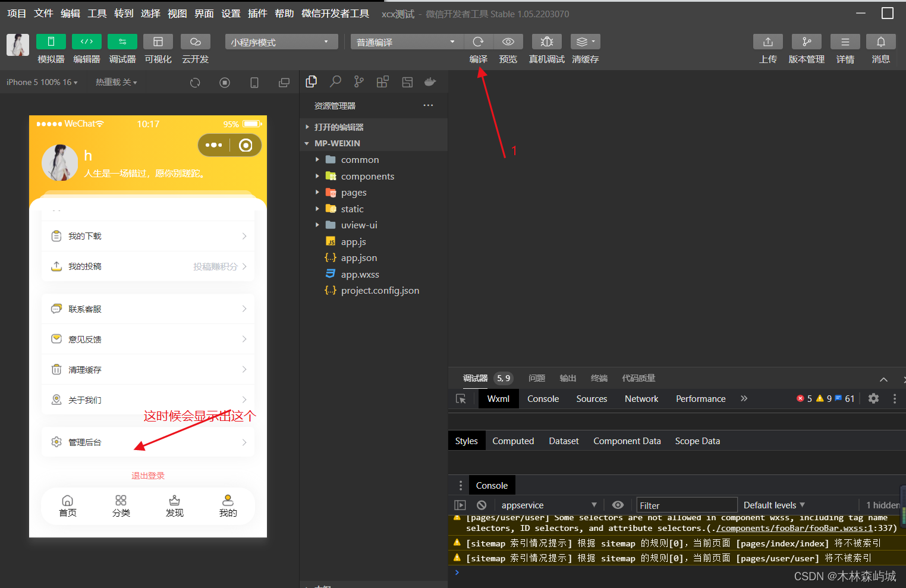Open the hot reload (热重载) dropdown
This screenshot has height=588, width=906.
[117, 82]
